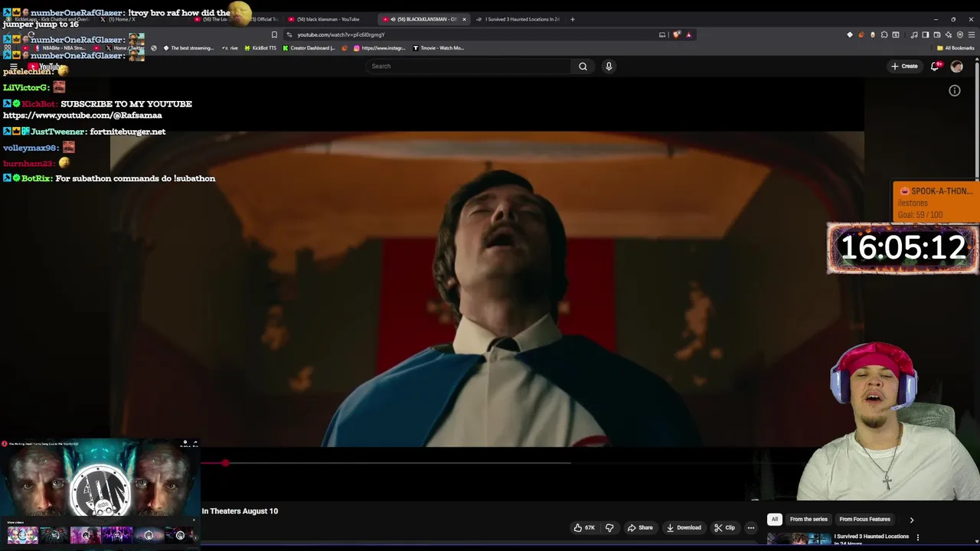
Task: Select the From Focus Features chip
Action: coord(864,519)
